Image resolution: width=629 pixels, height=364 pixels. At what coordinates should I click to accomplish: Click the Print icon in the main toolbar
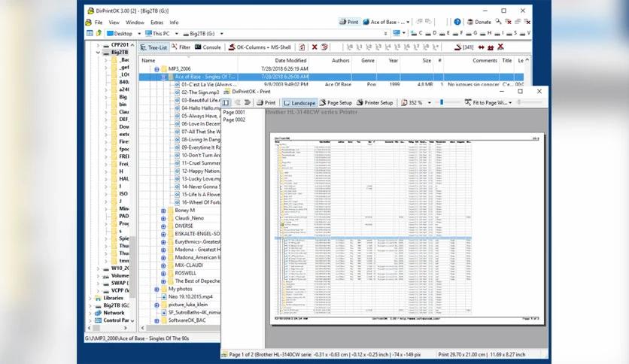(x=343, y=22)
